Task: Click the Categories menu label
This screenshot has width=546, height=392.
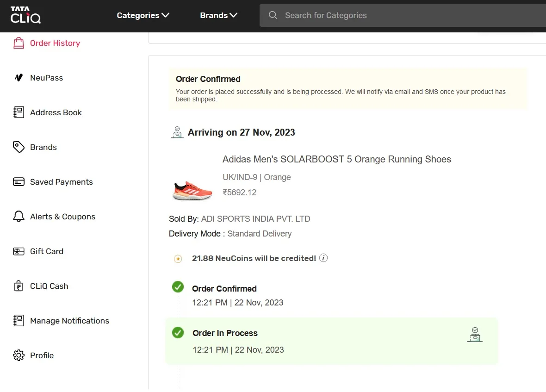Action: (x=138, y=15)
